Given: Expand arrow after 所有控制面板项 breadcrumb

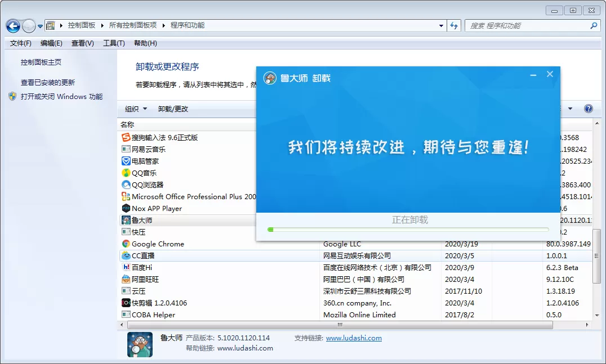Looking at the screenshot, I should [163, 25].
